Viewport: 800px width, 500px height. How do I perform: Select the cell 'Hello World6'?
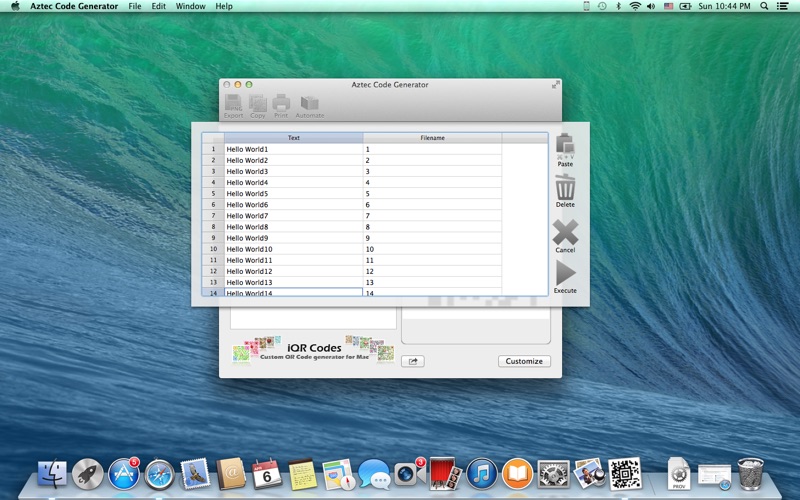(293, 205)
